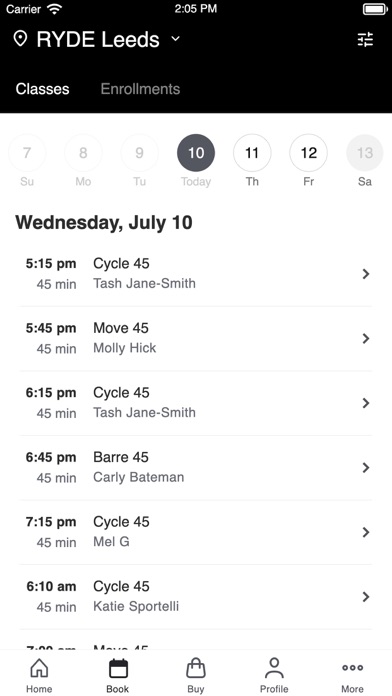Select Saturday 13 date circle
The image size is (392, 696).
point(365,153)
